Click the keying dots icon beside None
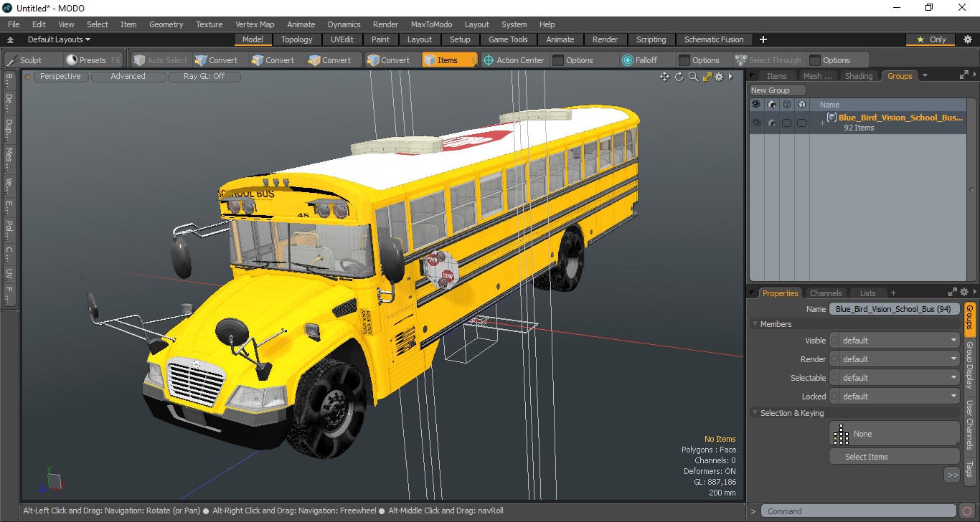Viewport: 980px width, 522px height. point(842,434)
